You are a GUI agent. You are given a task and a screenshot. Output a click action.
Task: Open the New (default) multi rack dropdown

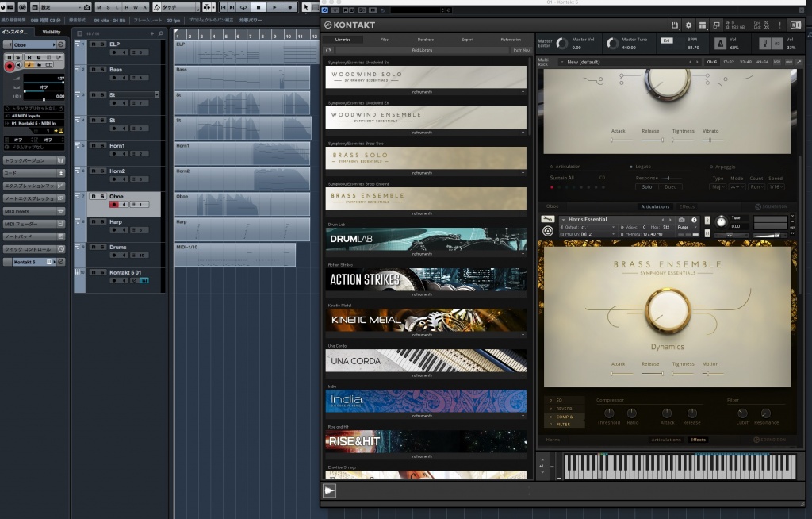pyautogui.click(x=562, y=62)
